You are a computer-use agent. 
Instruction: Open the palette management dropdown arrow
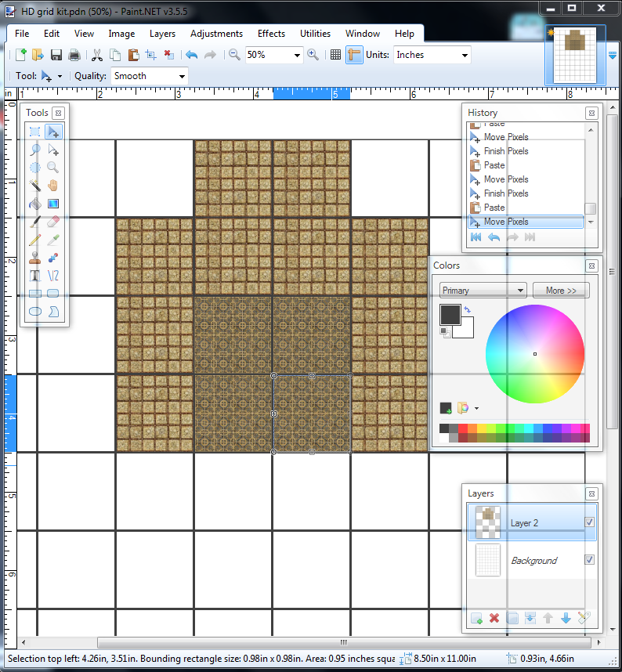pos(476,408)
